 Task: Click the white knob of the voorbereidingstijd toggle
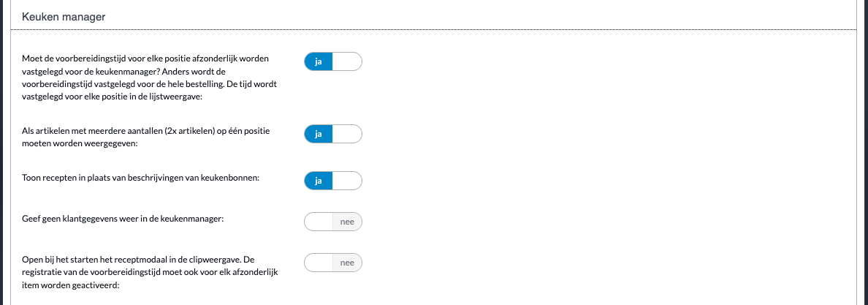347,61
